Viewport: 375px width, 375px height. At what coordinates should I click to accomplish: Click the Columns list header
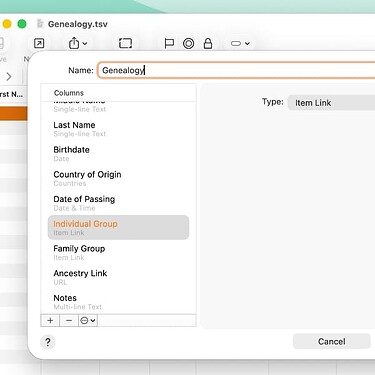coord(118,93)
